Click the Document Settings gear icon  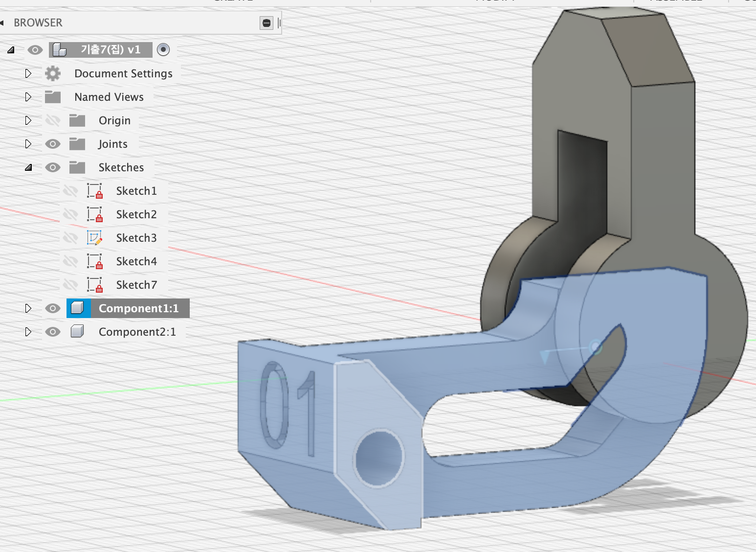tap(53, 73)
